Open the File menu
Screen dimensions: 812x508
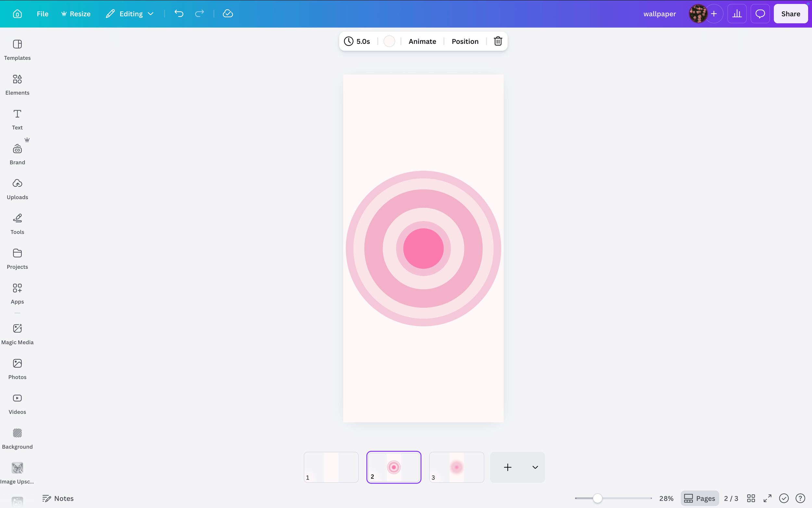coord(43,13)
